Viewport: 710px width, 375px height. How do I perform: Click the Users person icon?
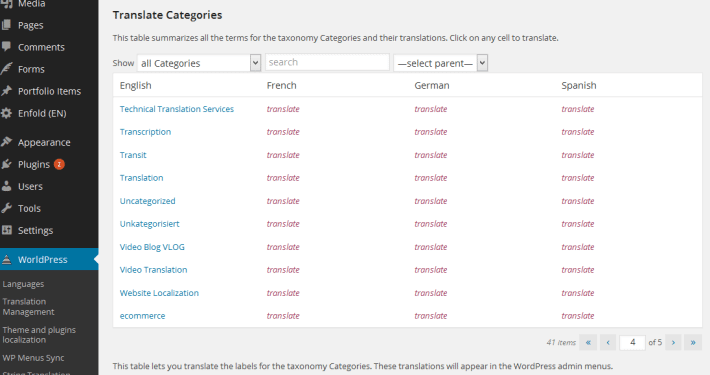coord(6,186)
